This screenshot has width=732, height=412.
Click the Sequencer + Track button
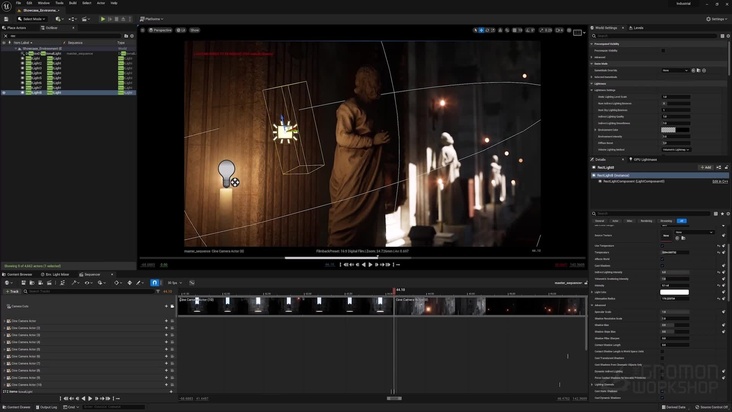(12, 291)
